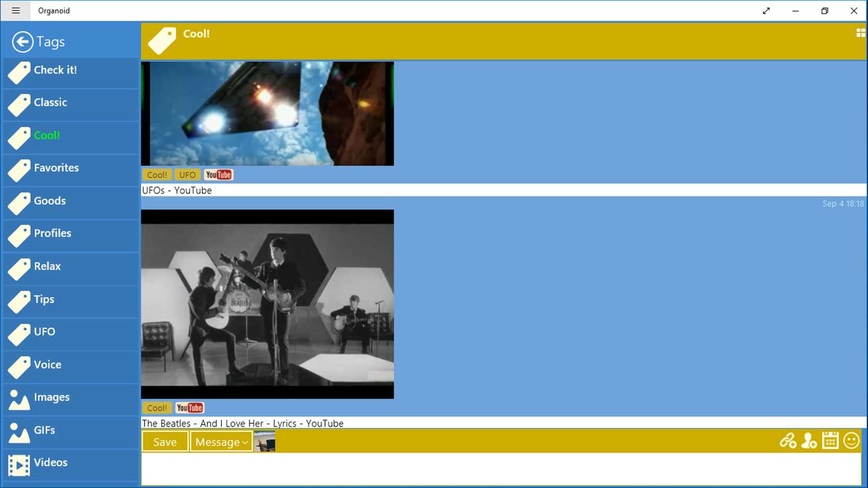Open the Message dropdown
The height and width of the screenshot is (488, 868).
click(x=221, y=442)
